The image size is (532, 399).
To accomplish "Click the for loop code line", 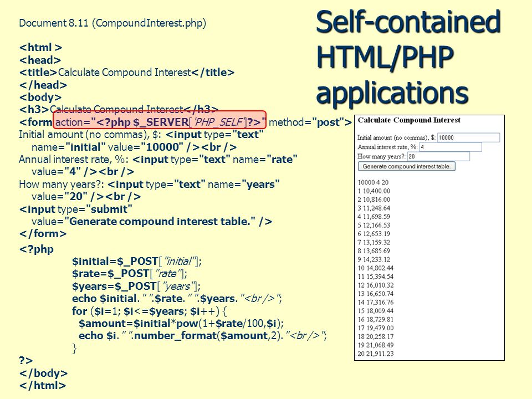I will (149, 311).
